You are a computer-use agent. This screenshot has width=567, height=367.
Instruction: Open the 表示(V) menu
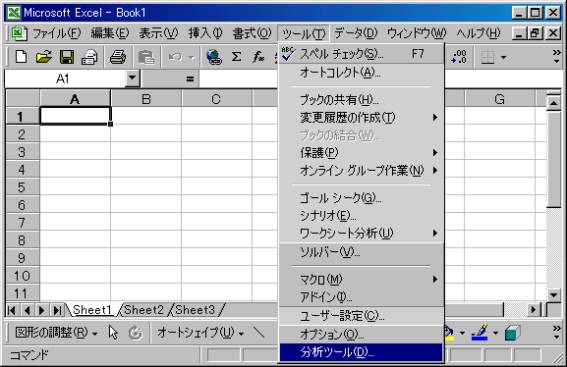[158, 34]
